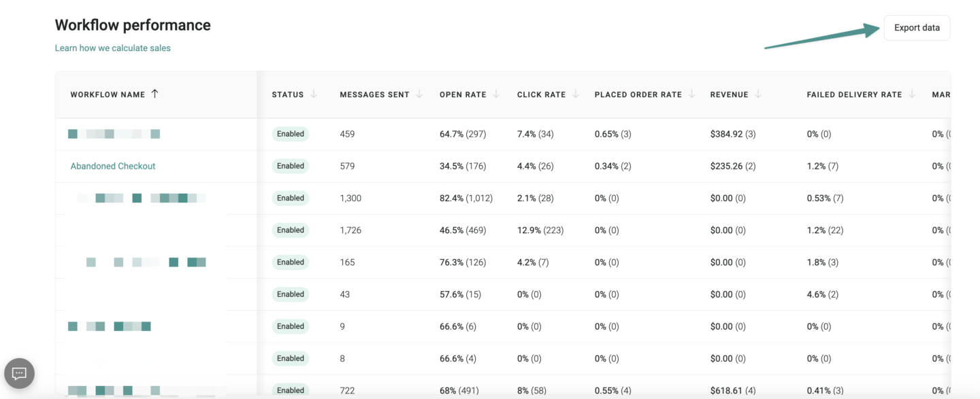Click the Enabled status in first row
980x399 pixels.
pyautogui.click(x=291, y=134)
